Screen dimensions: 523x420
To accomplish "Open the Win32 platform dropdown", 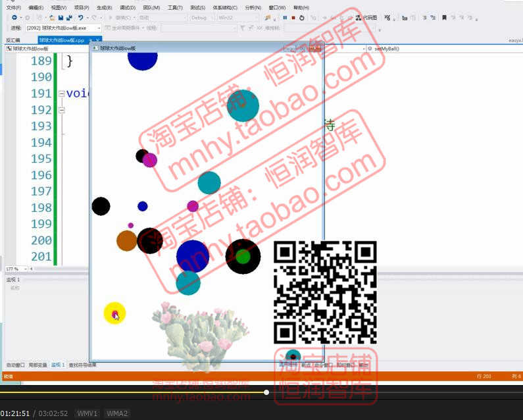I will [x=237, y=18].
